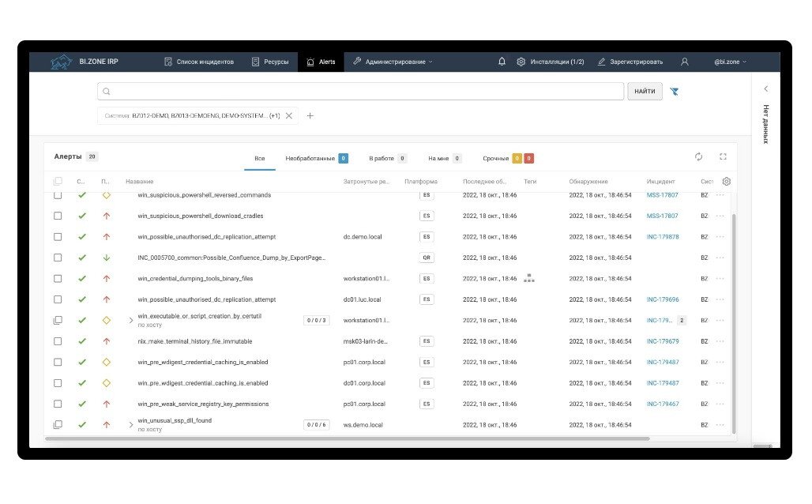Image resolution: width=812 pixels, height=504 pixels.
Task: Tick checkbox for win_suspicious_powershell_download_cradles
Action: (x=58, y=216)
